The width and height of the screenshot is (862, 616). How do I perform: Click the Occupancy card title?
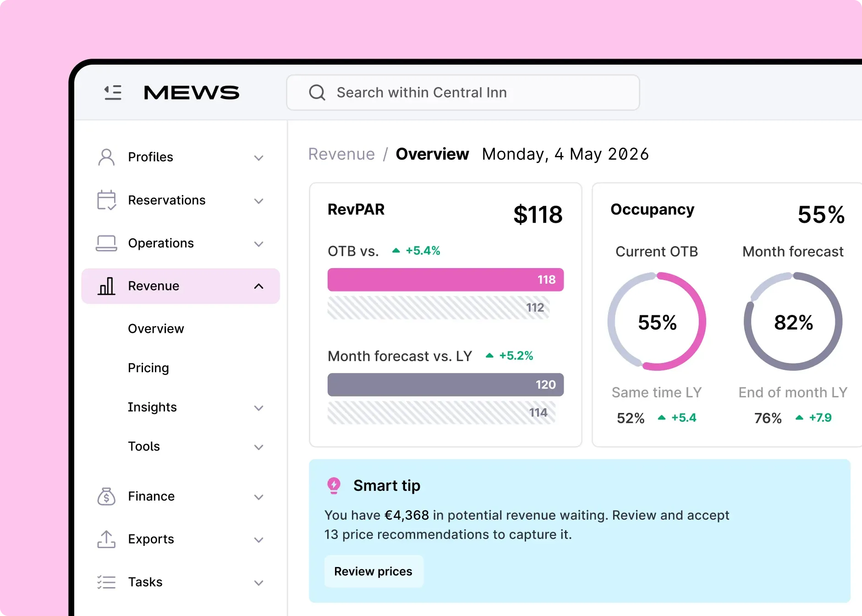click(x=653, y=210)
